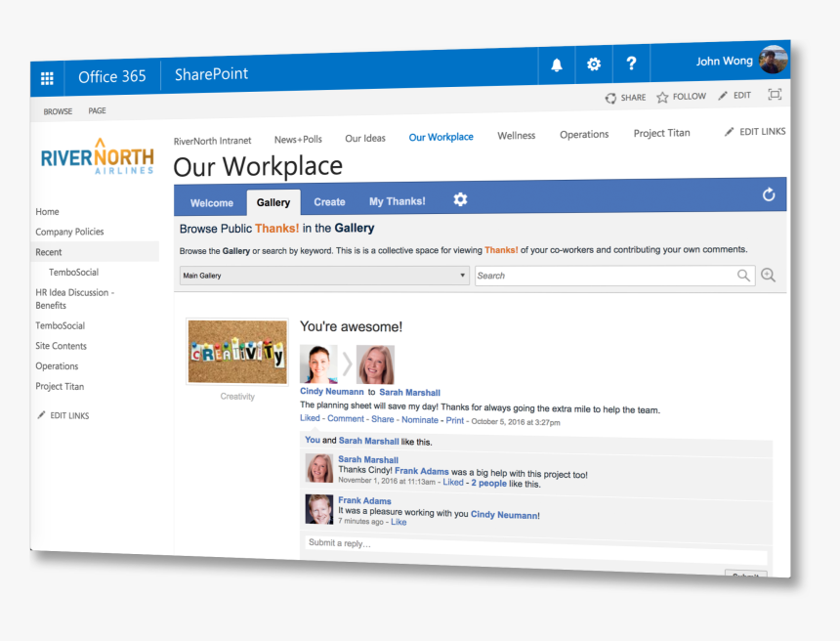This screenshot has height=641, width=840.
Task: Click Cindy Neumann sender name link
Action: pos(332,391)
